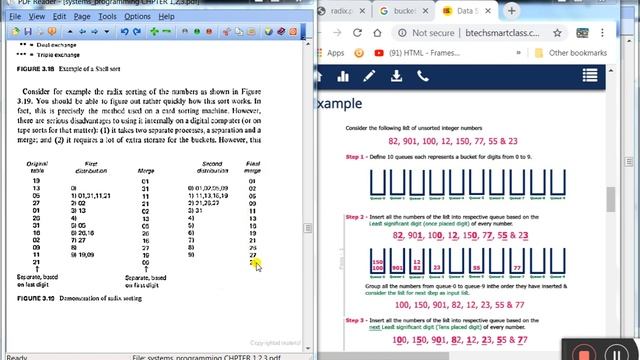Zoom out with the green minus icon
Viewport: 640px width, 360px height.
[x=167, y=31]
